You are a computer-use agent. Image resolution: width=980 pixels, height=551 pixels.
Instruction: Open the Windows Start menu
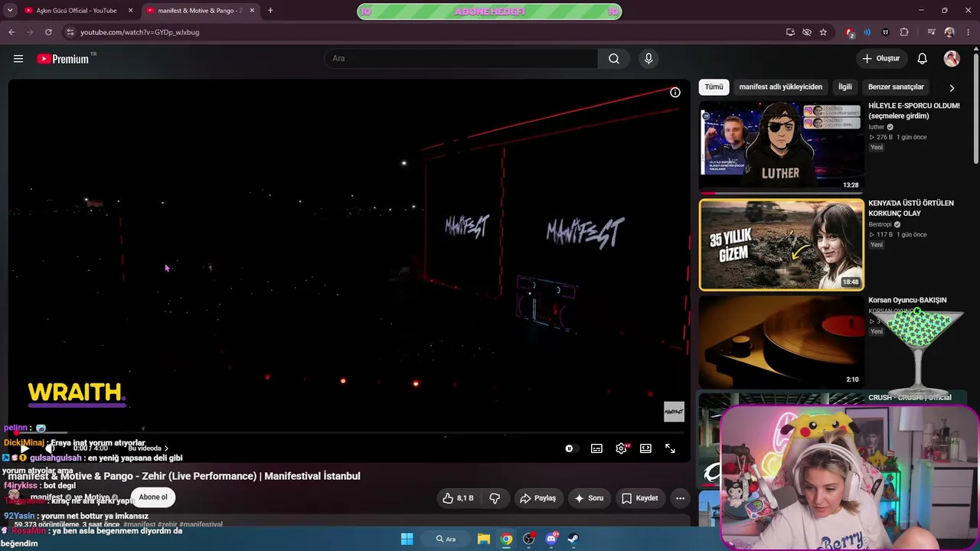point(407,539)
